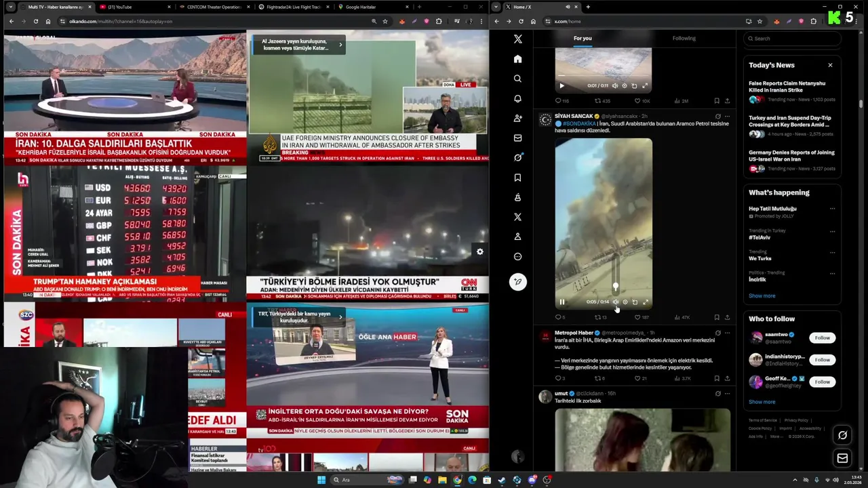
Task: Expand the Al Jazeera info banner chevron
Action: [340, 45]
